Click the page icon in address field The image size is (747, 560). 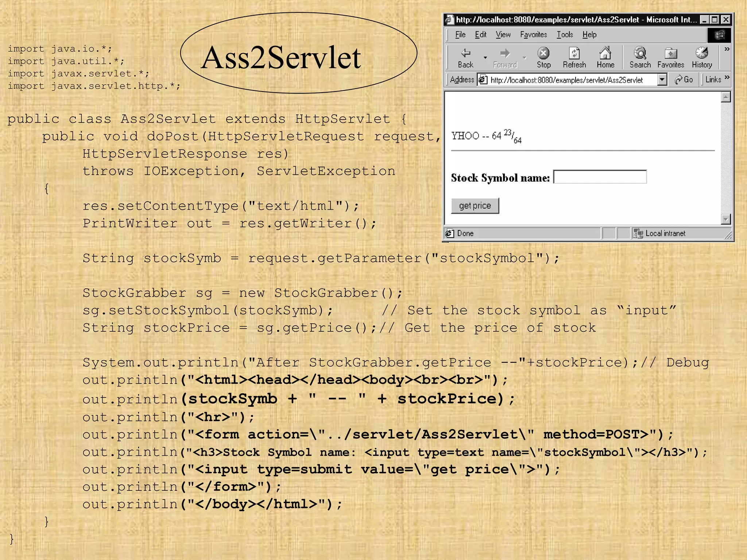coord(483,79)
